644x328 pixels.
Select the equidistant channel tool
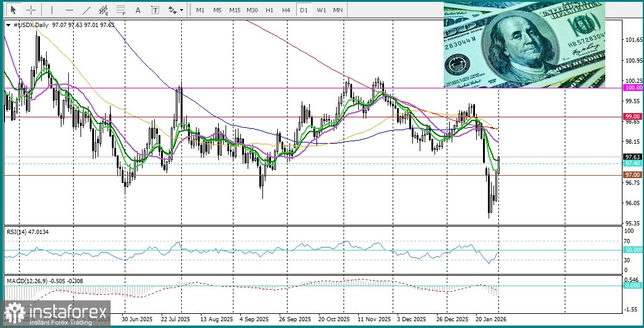click(103, 10)
